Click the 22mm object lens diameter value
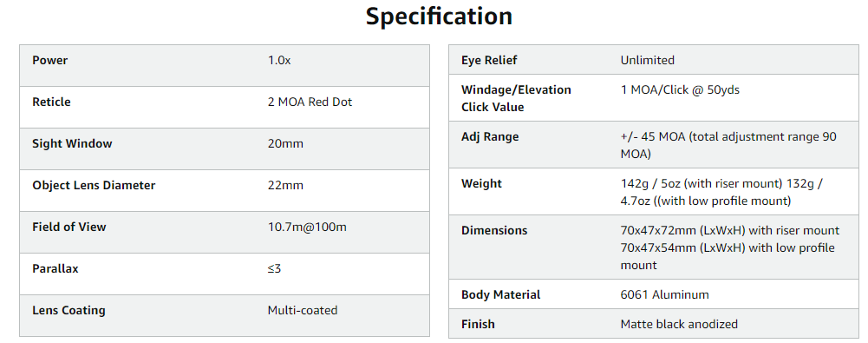 pos(285,185)
